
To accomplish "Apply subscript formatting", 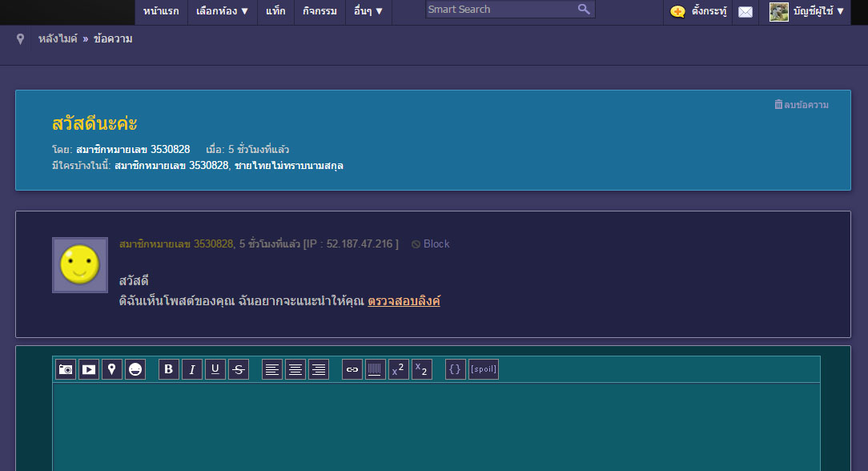I will pyautogui.click(x=422, y=369).
